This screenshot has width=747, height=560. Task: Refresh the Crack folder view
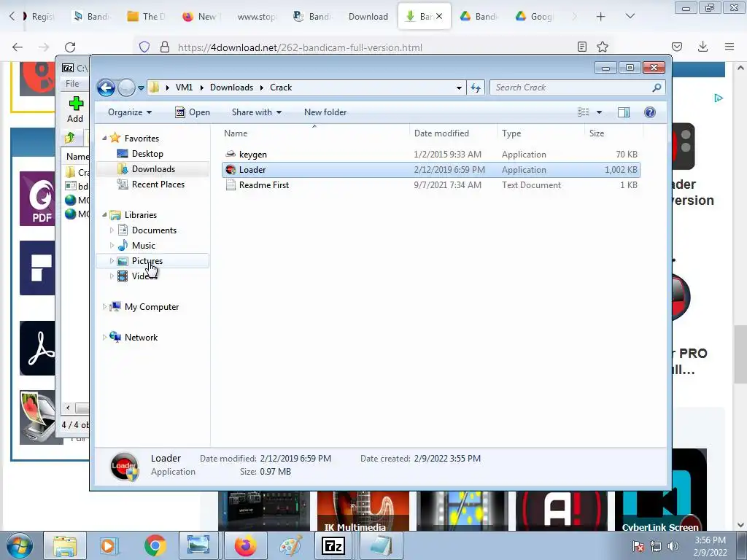tap(476, 87)
